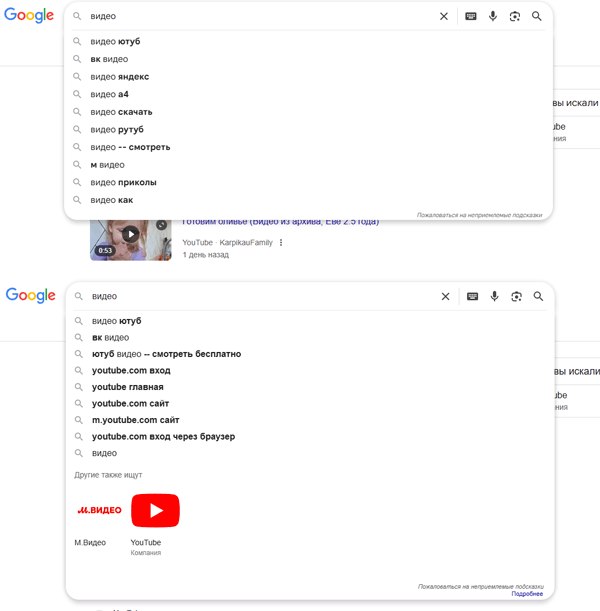Open the YouTube logo suggestion tile
The image size is (600, 611).
[x=155, y=510]
